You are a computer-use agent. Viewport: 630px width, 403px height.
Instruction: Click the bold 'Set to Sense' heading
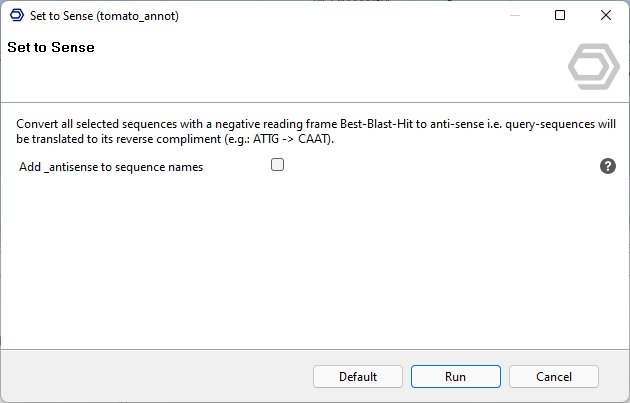click(x=51, y=47)
